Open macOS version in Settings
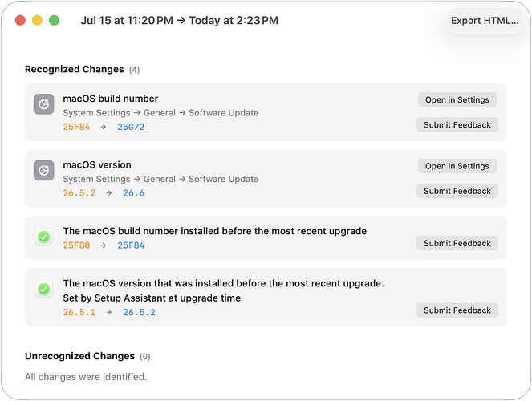This screenshot has width=532, height=401. (x=457, y=166)
